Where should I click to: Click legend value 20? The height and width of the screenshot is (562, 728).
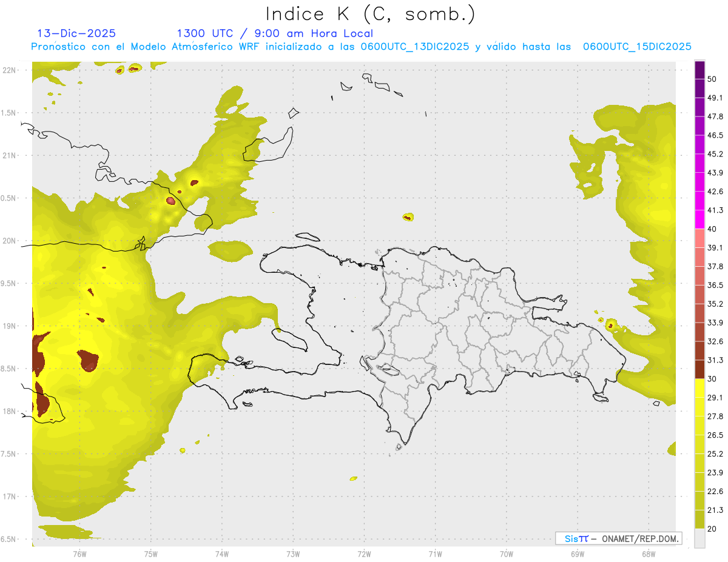pyautogui.click(x=712, y=529)
